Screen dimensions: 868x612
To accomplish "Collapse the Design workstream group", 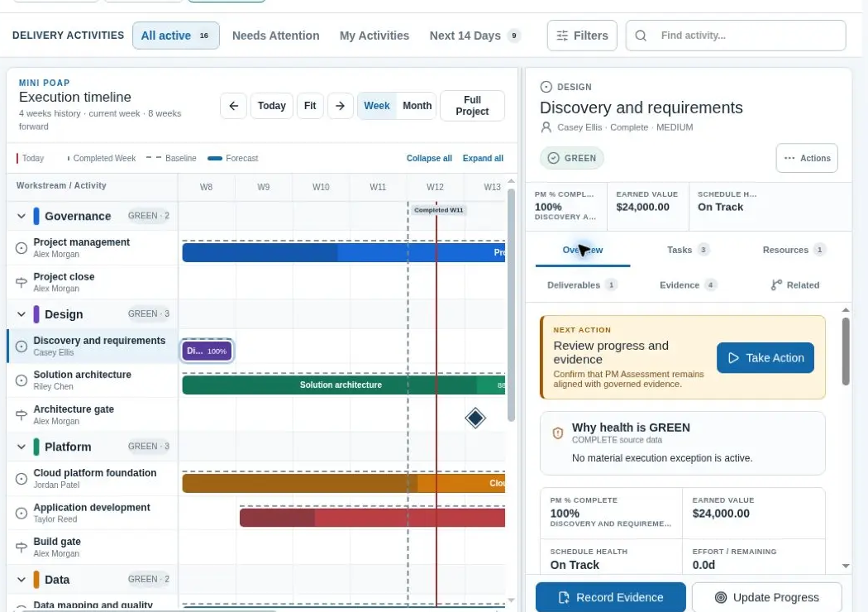I will [21, 314].
